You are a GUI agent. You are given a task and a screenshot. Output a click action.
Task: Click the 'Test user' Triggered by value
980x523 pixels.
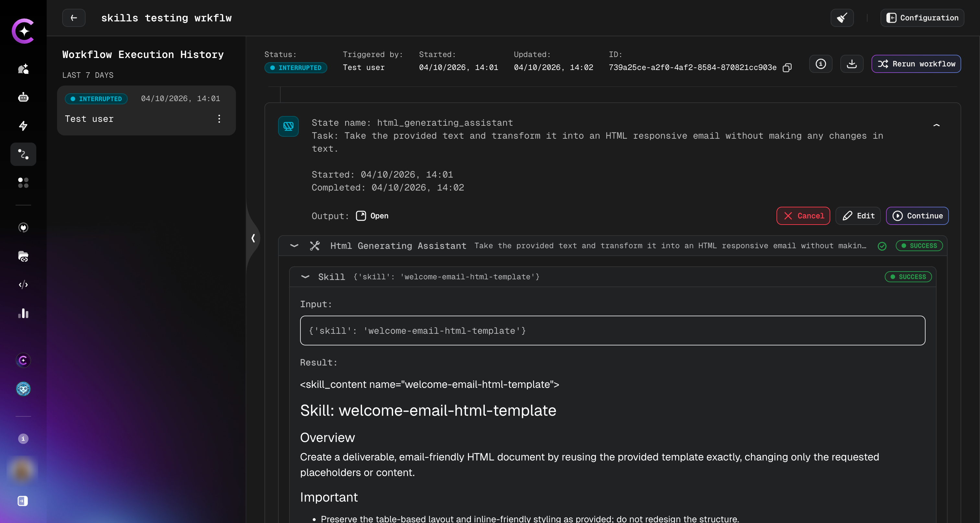363,67
